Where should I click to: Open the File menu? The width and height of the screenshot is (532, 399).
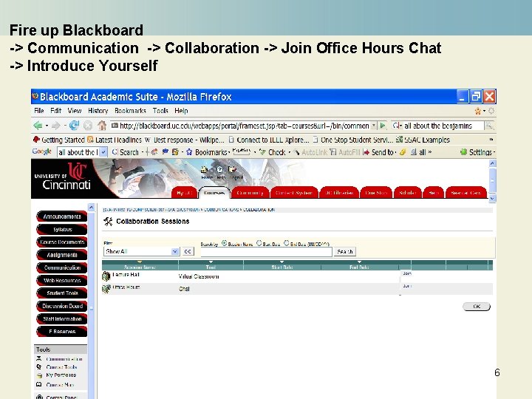[39, 111]
